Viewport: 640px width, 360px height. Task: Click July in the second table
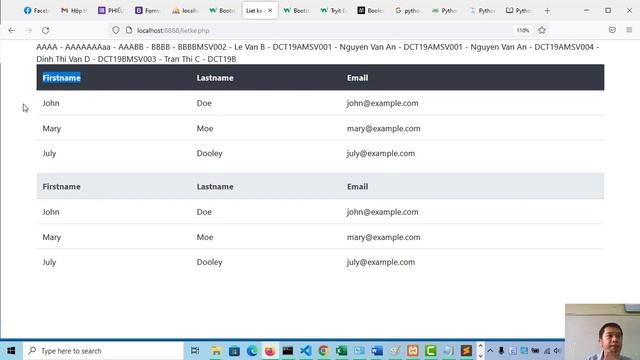click(x=49, y=262)
